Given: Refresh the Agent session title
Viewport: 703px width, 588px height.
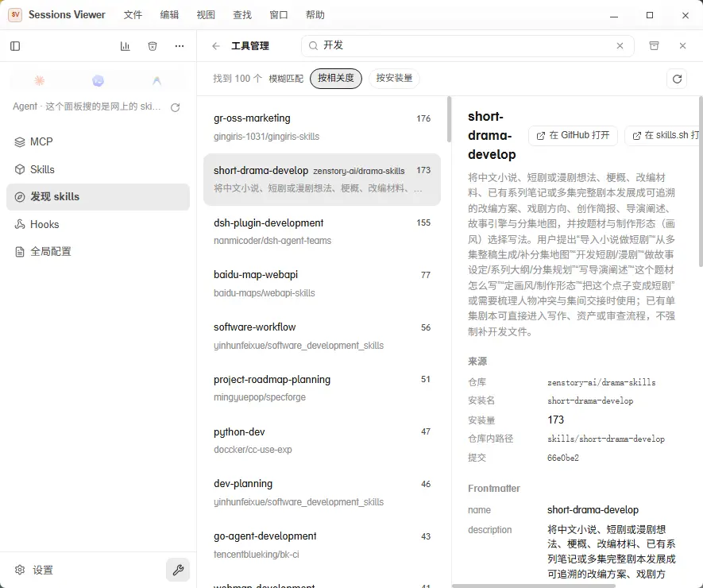Looking at the screenshot, I should [x=176, y=107].
